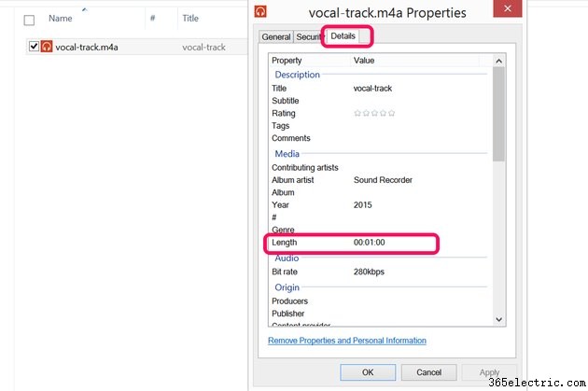Click the Subtitle property row
The image size is (588, 391).
point(379,101)
